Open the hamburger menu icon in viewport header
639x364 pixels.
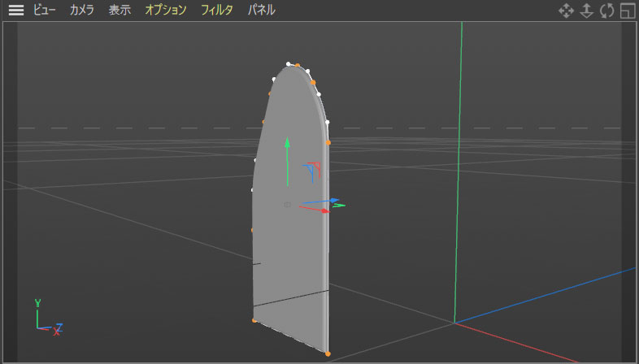(16, 11)
